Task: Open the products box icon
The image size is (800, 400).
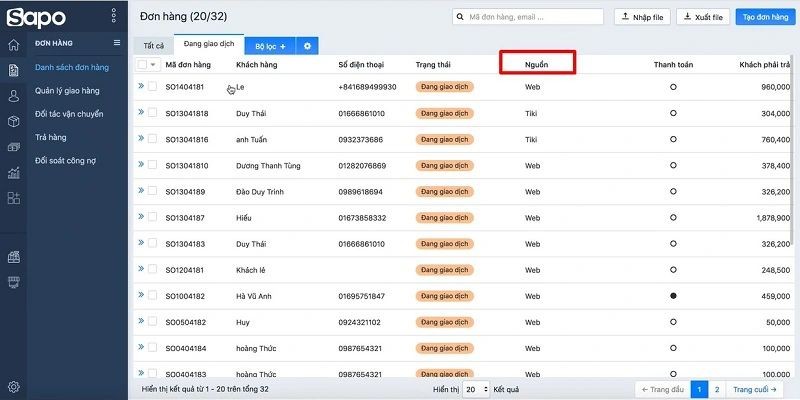Action: 14,121
